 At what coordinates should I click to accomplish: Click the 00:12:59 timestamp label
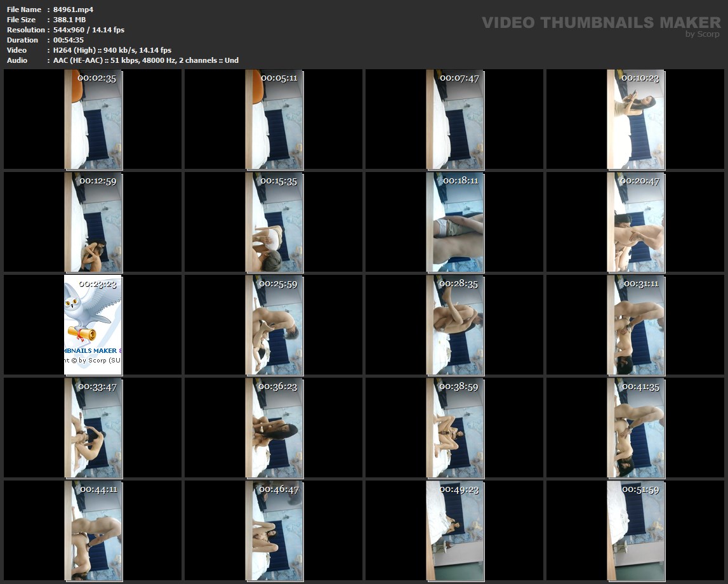tap(98, 181)
